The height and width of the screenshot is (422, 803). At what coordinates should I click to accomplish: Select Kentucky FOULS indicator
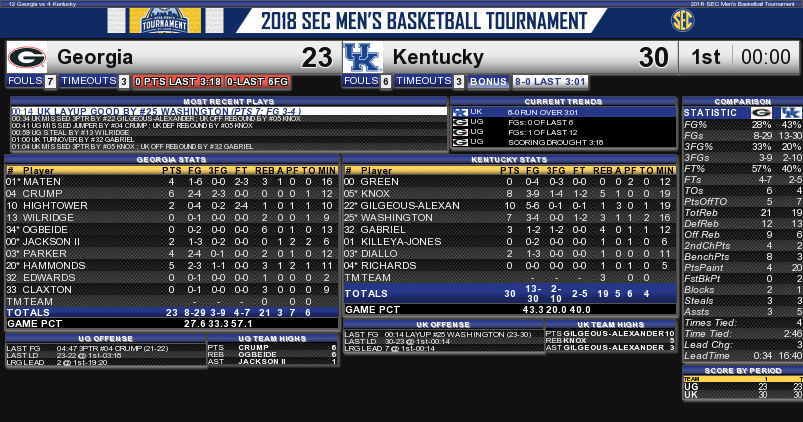tap(367, 81)
